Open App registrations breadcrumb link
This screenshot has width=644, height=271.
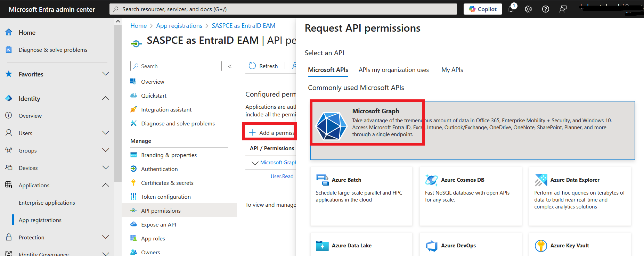click(179, 26)
